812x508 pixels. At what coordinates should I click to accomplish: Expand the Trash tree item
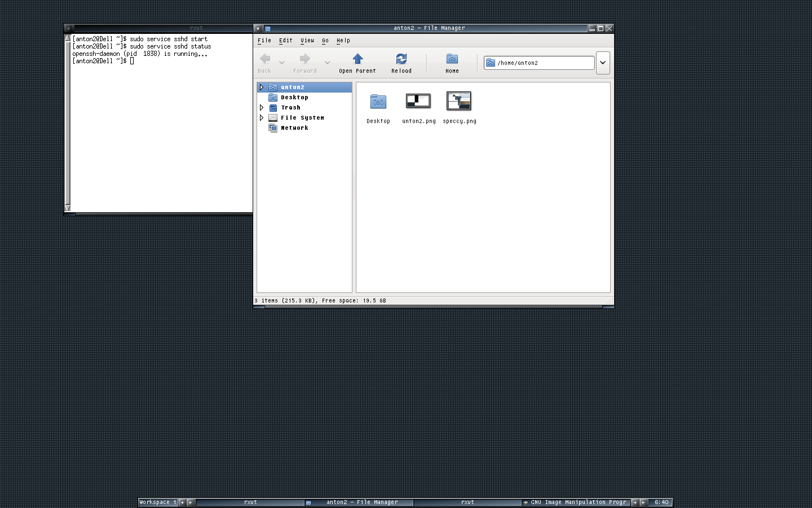click(x=262, y=107)
